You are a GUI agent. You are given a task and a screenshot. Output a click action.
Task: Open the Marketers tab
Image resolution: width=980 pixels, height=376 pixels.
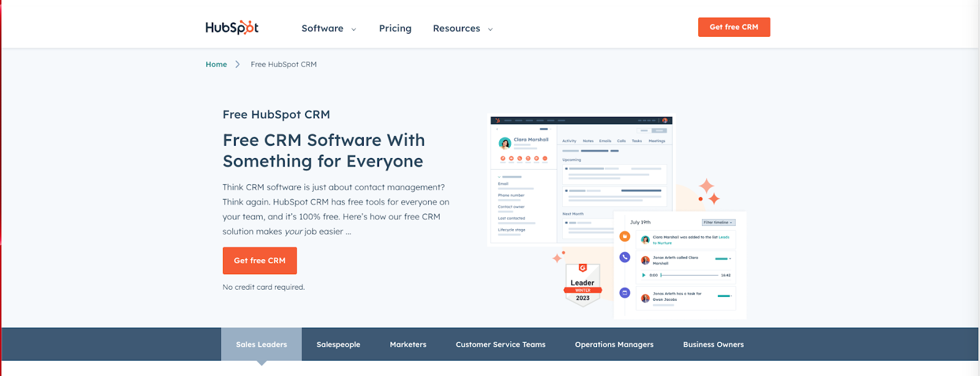408,344
